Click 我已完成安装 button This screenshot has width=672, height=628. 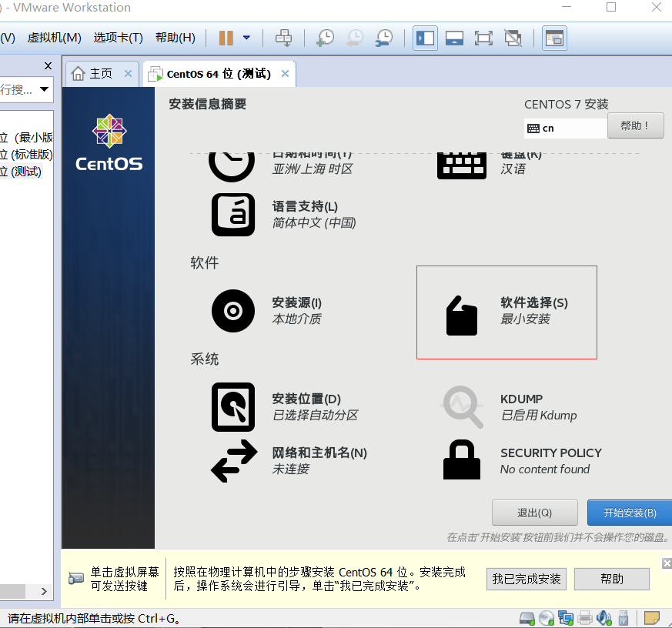tap(527, 580)
